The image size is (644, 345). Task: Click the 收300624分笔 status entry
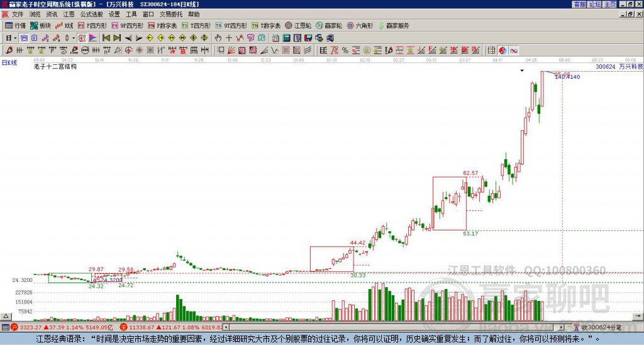[x=597, y=327]
